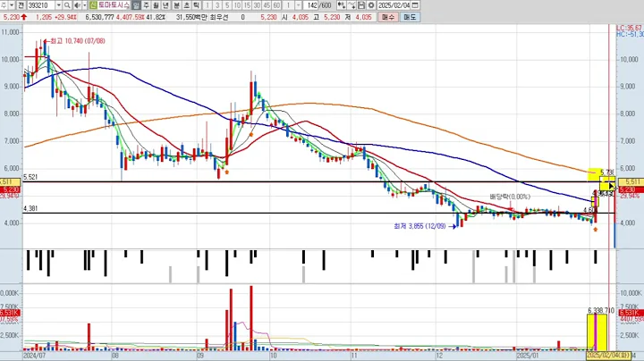Choose the 45 interval button

coord(267,5)
